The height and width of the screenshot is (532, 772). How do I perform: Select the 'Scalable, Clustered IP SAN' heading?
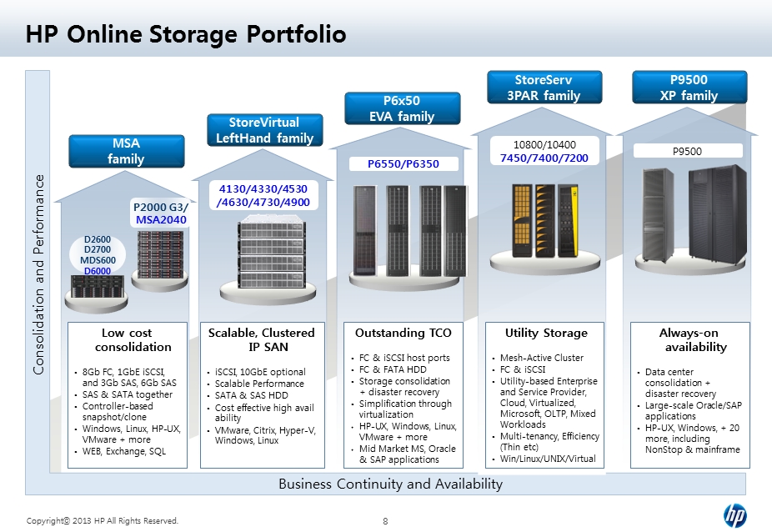coord(262,340)
